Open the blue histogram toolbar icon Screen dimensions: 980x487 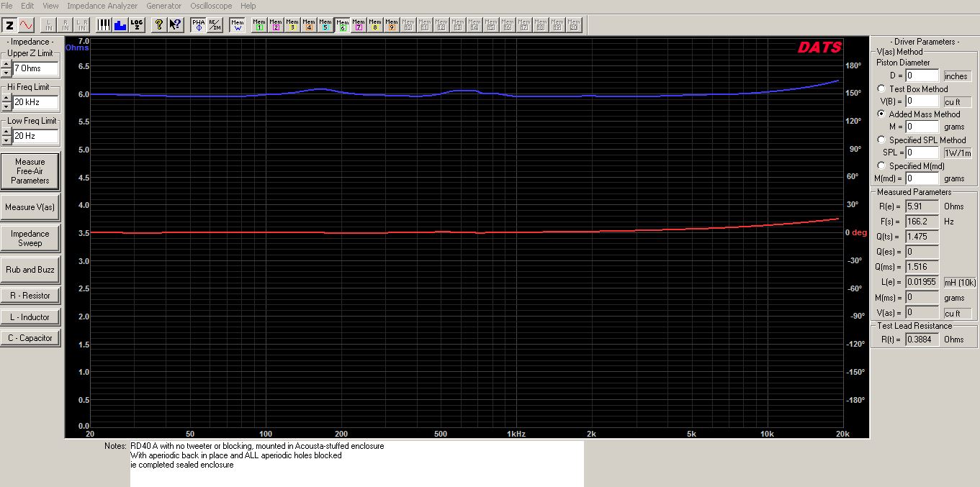pyautogui.click(x=120, y=25)
